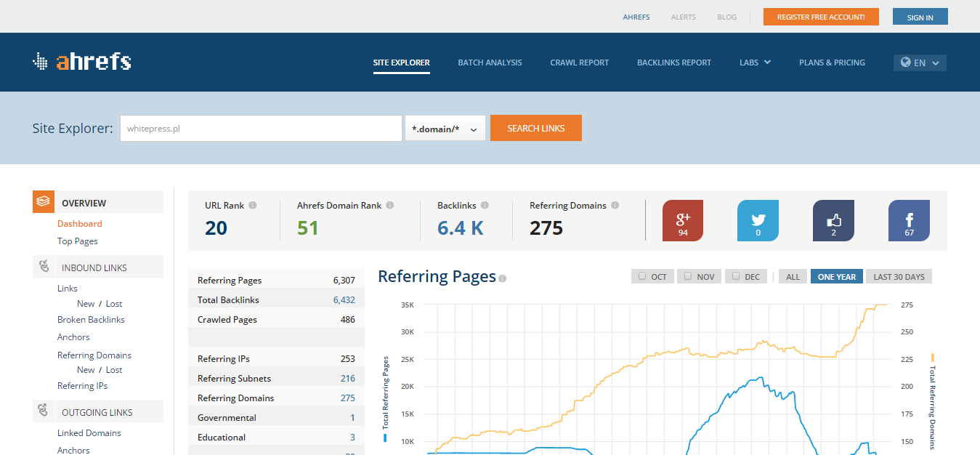Click Crawled Pages value 486
This screenshot has width=980, height=455.
click(348, 319)
